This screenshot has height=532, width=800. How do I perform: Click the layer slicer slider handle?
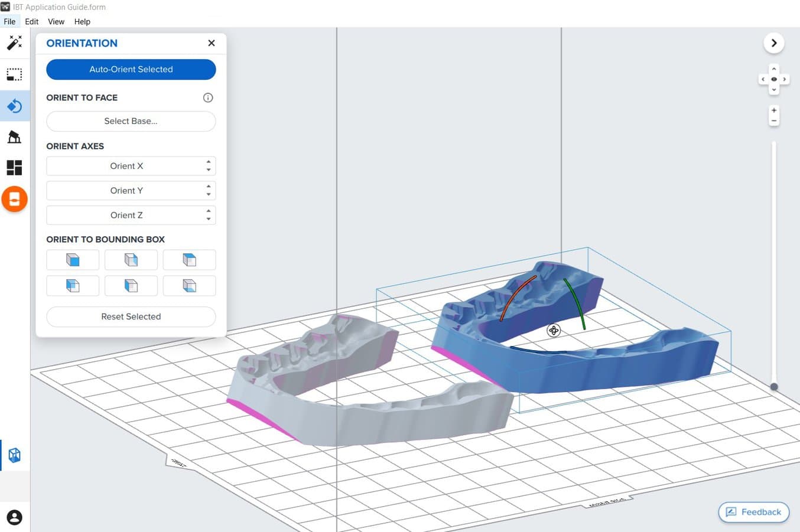pos(774,387)
